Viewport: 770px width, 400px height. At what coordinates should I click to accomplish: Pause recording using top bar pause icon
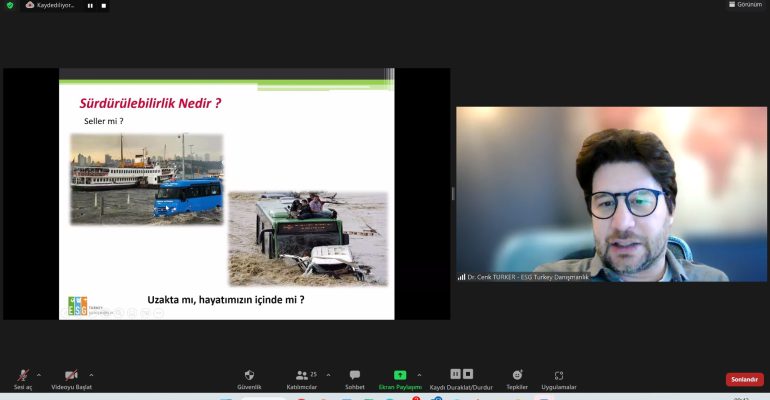(89, 5)
